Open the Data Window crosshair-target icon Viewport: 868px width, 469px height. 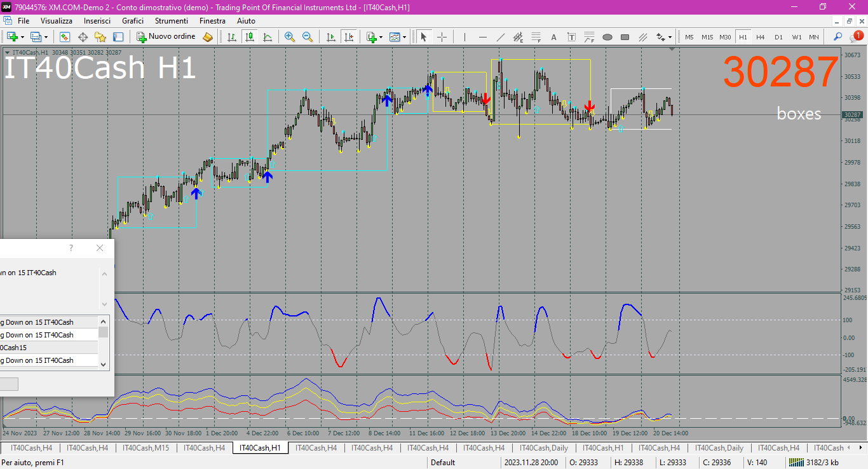point(83,37)
